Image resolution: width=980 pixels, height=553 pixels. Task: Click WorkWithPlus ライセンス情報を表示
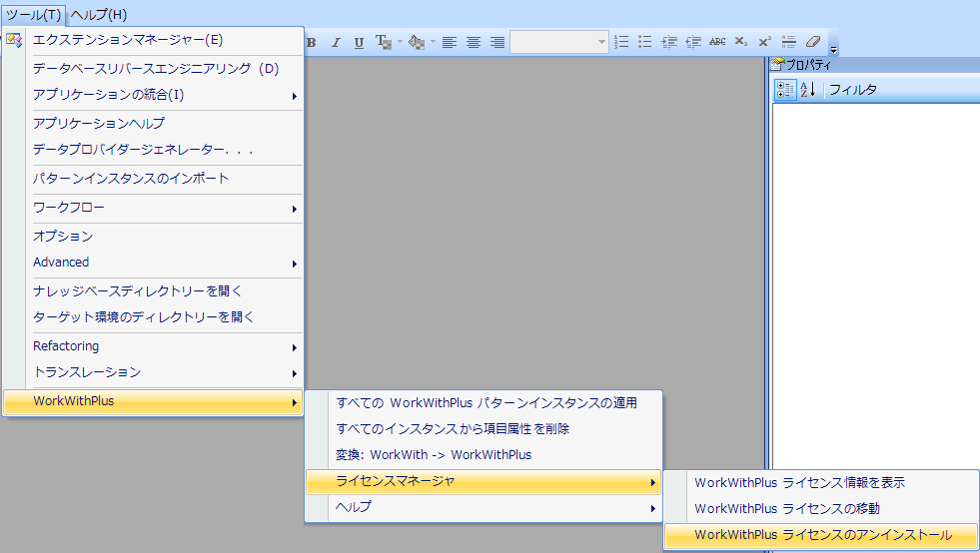pyautogui.click(x=799, y=482)
